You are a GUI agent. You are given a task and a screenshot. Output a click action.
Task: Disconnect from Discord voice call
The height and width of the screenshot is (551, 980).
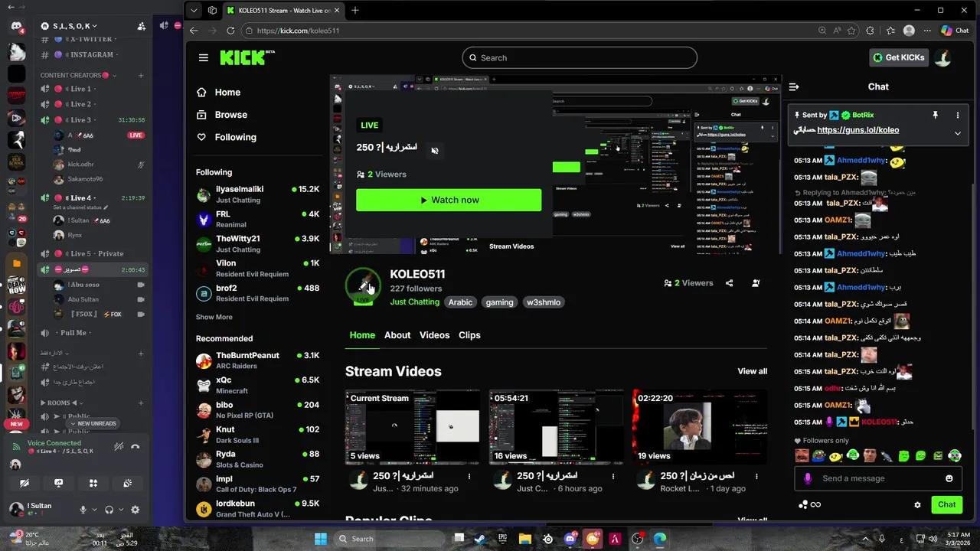coord(136,446)
